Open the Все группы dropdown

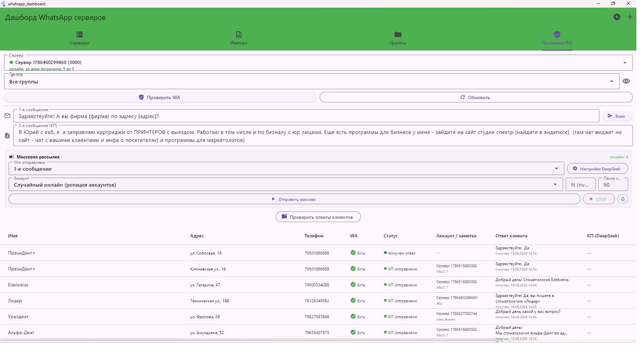(311, 81)
